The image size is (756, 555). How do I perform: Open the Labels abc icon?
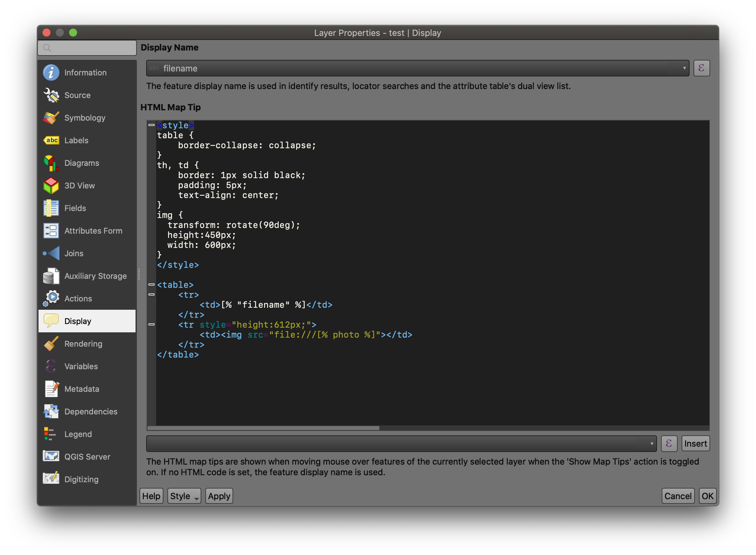[x=51, y=141]
